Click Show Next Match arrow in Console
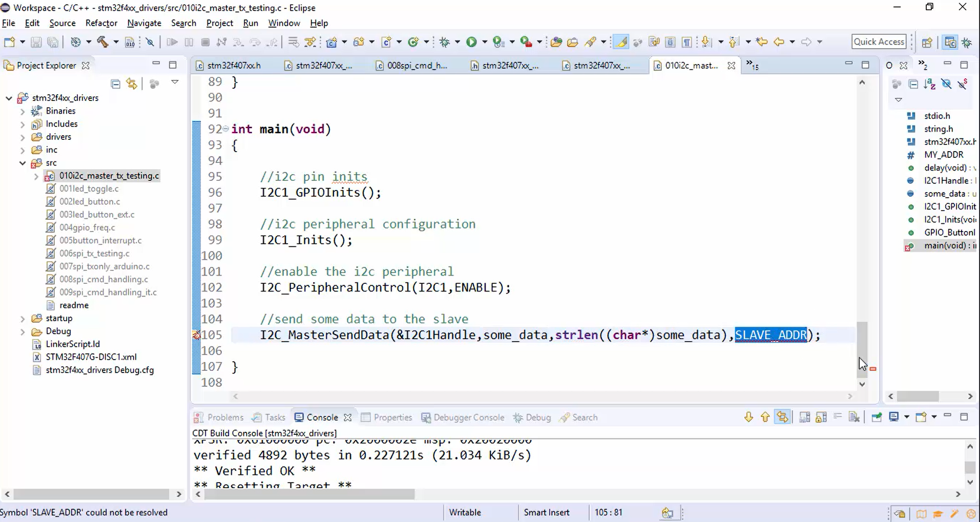Screen dimensions: 980x522 (x=748, y=417)
